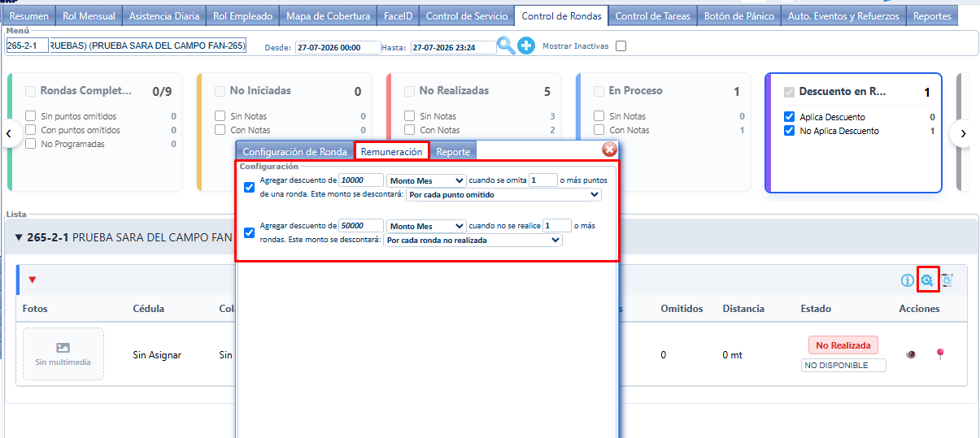Open Por cada punto omitido dropdown
This screenshot has height=438, width=980.
pyautogui.click(x=503, y=195)
